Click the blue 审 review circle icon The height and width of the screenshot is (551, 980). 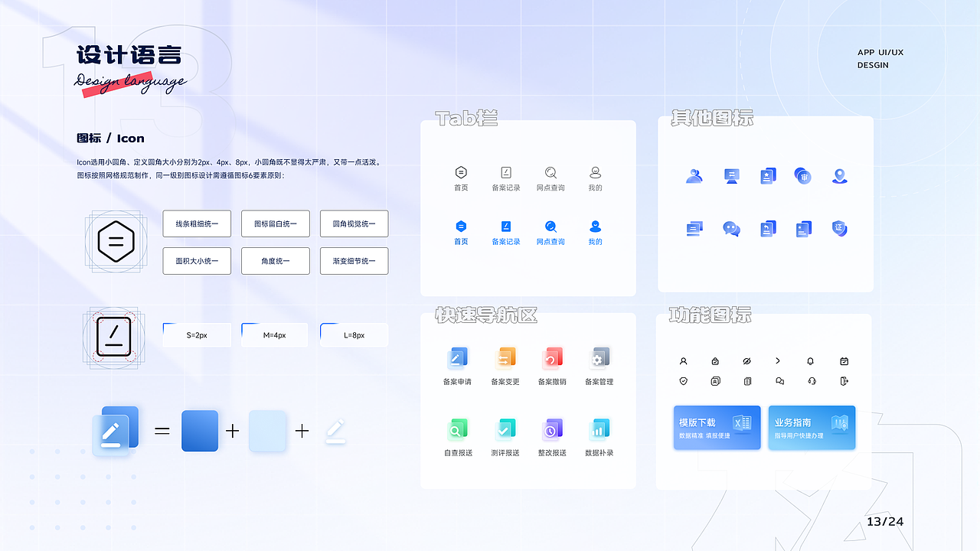pos(802,176)
